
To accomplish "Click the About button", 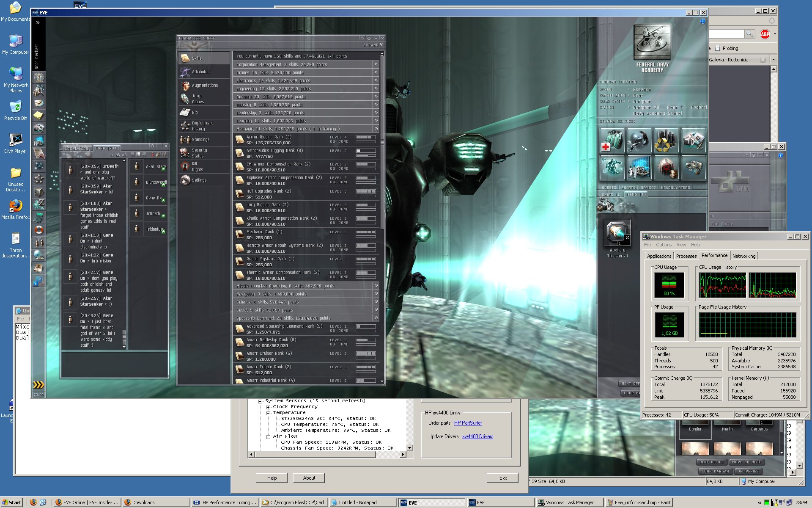I will click(x=309, y=478).
